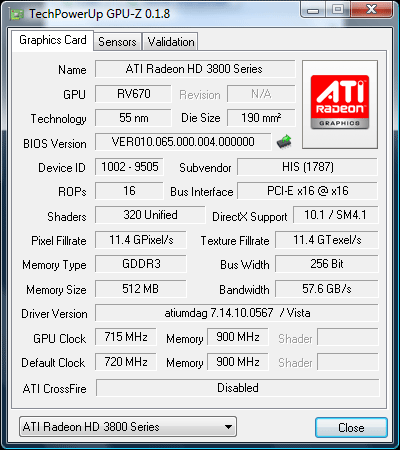The width and height of the screenshot is (400, 450).
Task: Click the DirectX Support label
Action: (250, 217)
